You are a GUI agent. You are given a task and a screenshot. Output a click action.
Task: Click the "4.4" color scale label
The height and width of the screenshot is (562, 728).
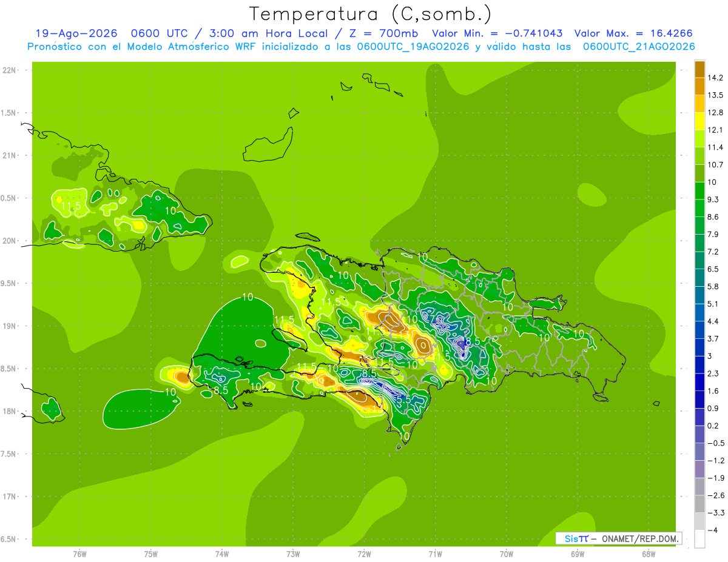point(713,321)
